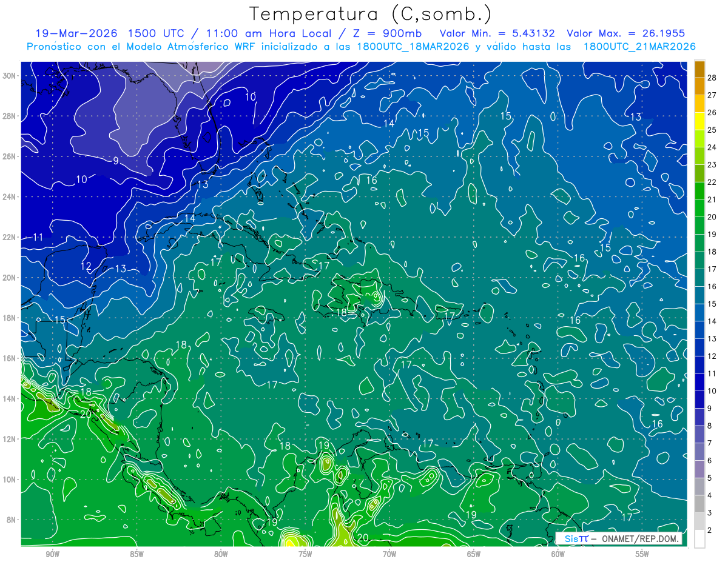Click the gray 3 legend color swatch
Screen dimensions: 728x562
click(x=699, y=504)
